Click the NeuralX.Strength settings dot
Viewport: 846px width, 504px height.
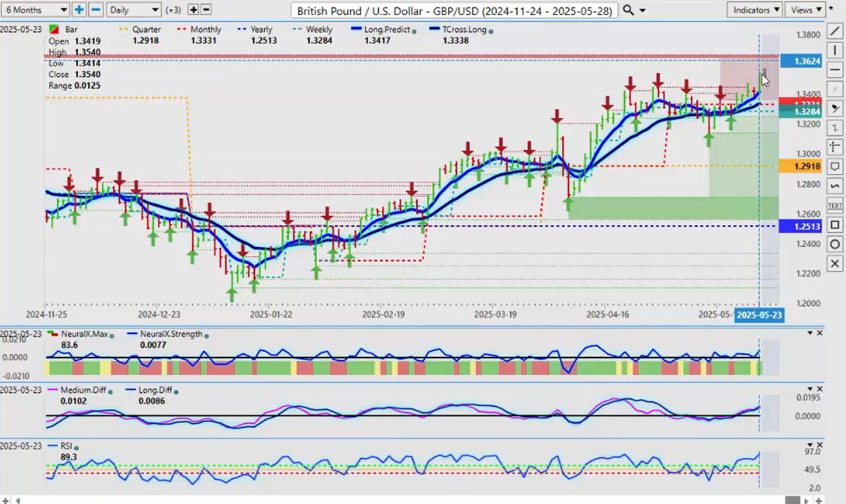(206, 336)
